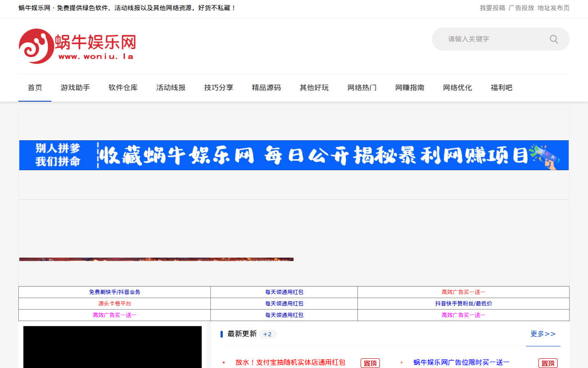Click the 最新更新 section marker icon
588x368 pixels.
(x=222, y=333)
